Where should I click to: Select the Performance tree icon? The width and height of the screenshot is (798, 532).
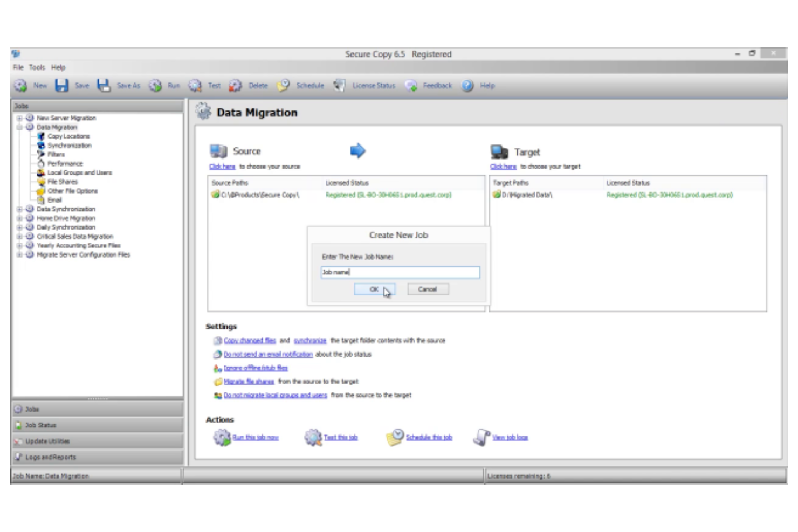pos(41,163)
